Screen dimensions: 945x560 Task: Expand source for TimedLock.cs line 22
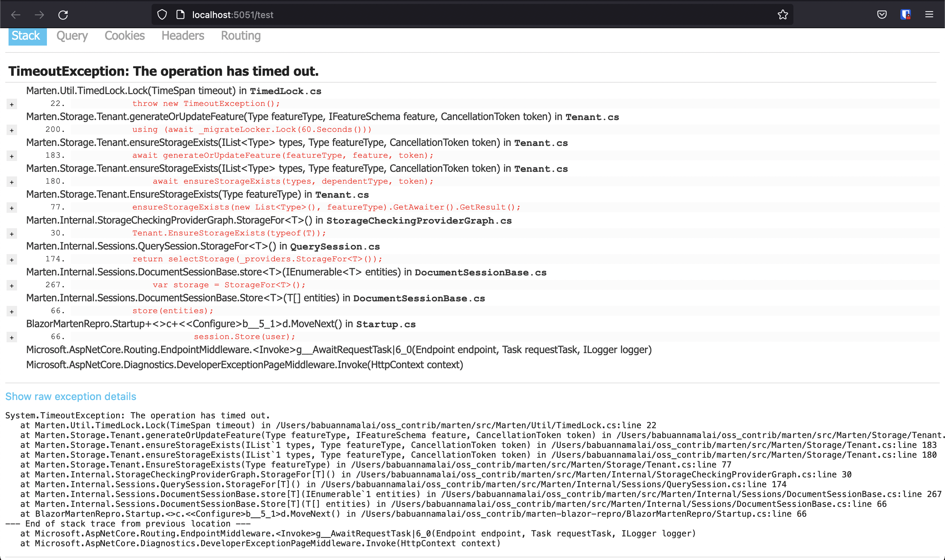click(12, 105)
